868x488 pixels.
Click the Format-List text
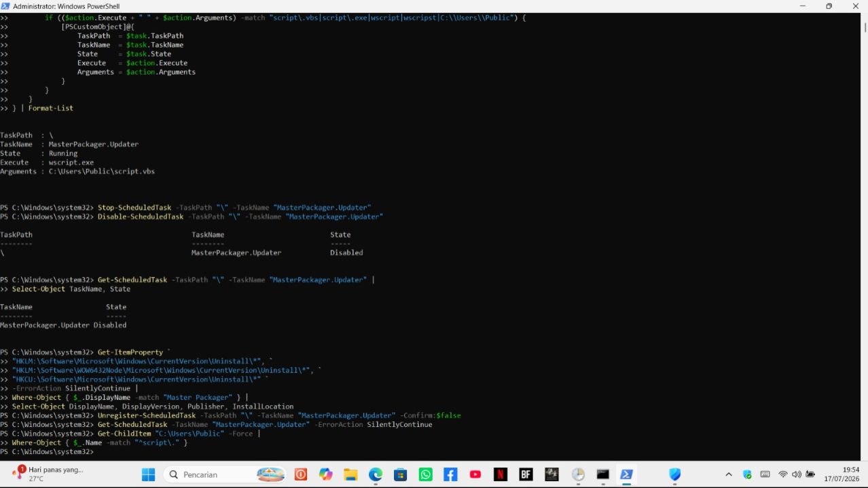click(51, 108)
